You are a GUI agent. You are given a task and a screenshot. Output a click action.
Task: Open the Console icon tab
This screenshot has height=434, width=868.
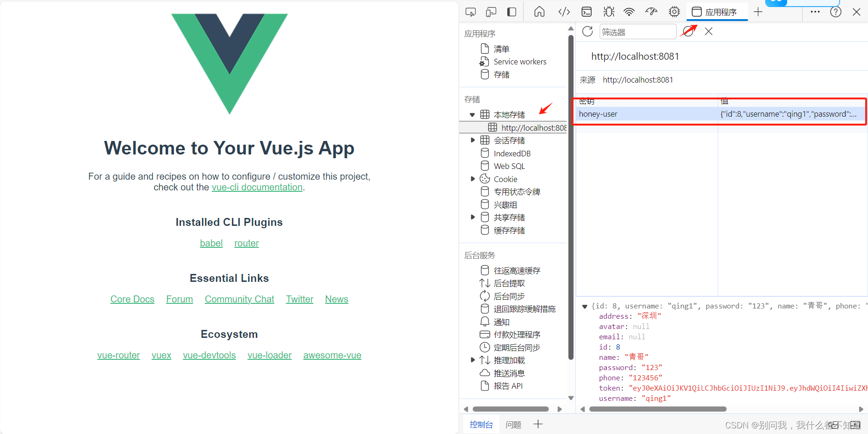tap(587, 12)
